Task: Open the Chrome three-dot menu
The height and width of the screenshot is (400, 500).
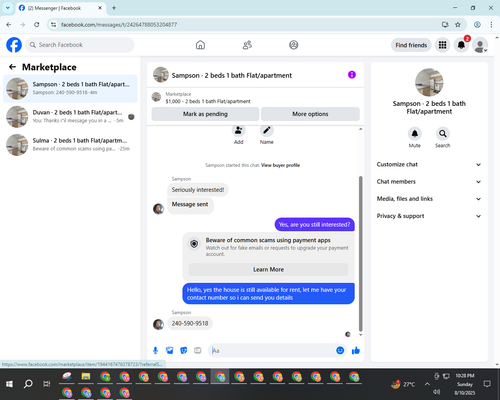Action: click(491, 24)
